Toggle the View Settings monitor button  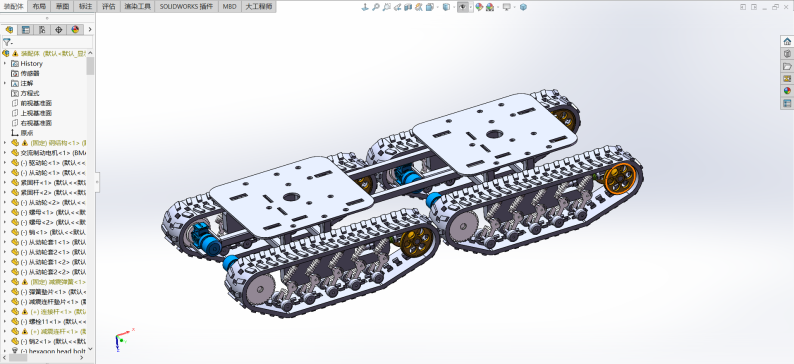pyautogui.click(x=506, y=7)
